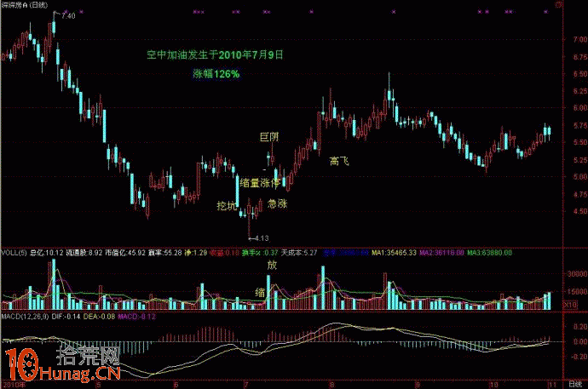588x389 pixels.
Task: Click the 30000 volume axis label
Action: point(577,274)
